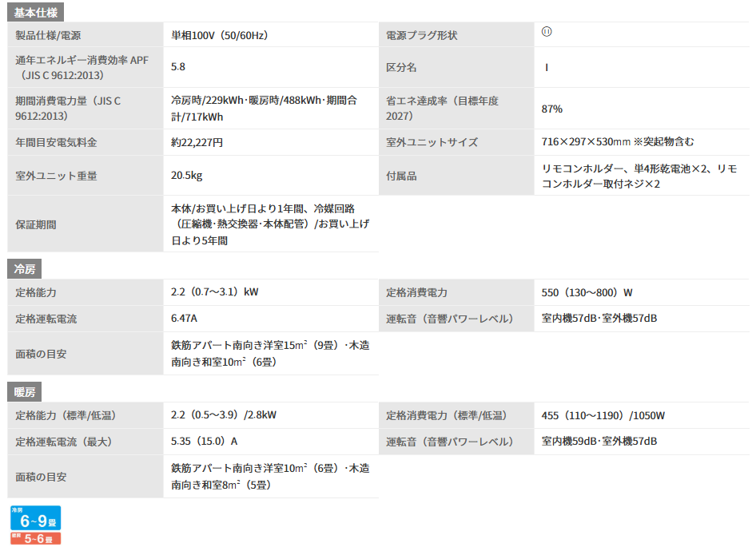
Task: Click the 約22,227円 electricity cost value
Action: 197,142
